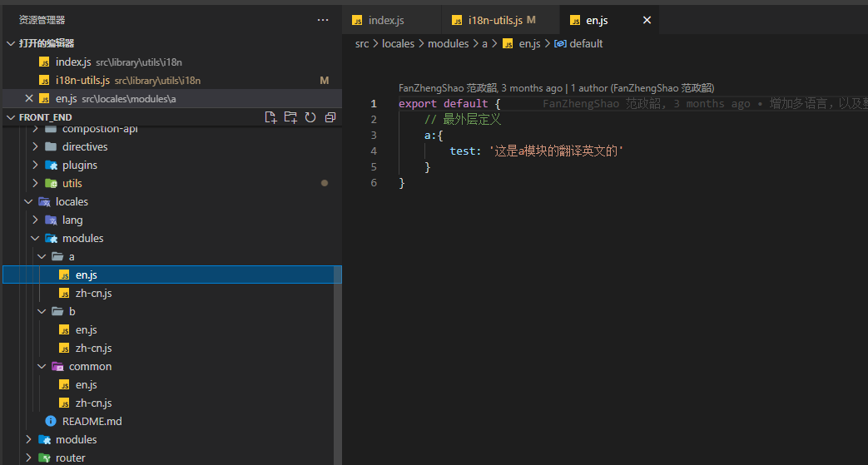Open the explorer more actions ellipsis menu
868x465 pixels.
coord(323,20)
